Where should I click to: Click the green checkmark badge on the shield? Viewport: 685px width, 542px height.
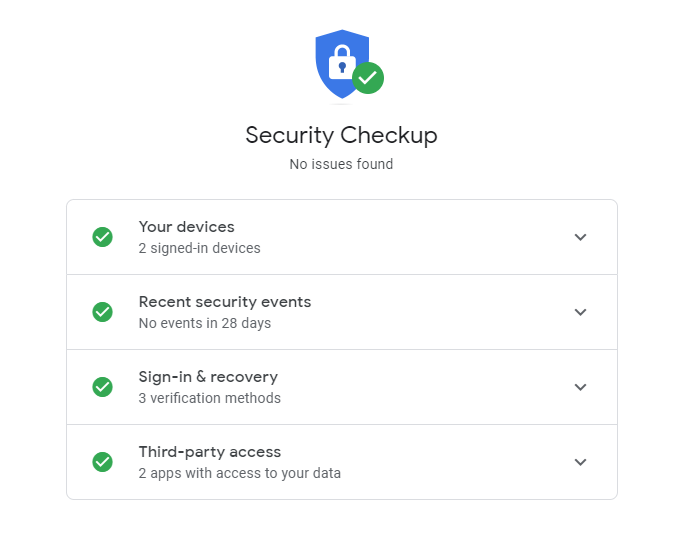368,78
